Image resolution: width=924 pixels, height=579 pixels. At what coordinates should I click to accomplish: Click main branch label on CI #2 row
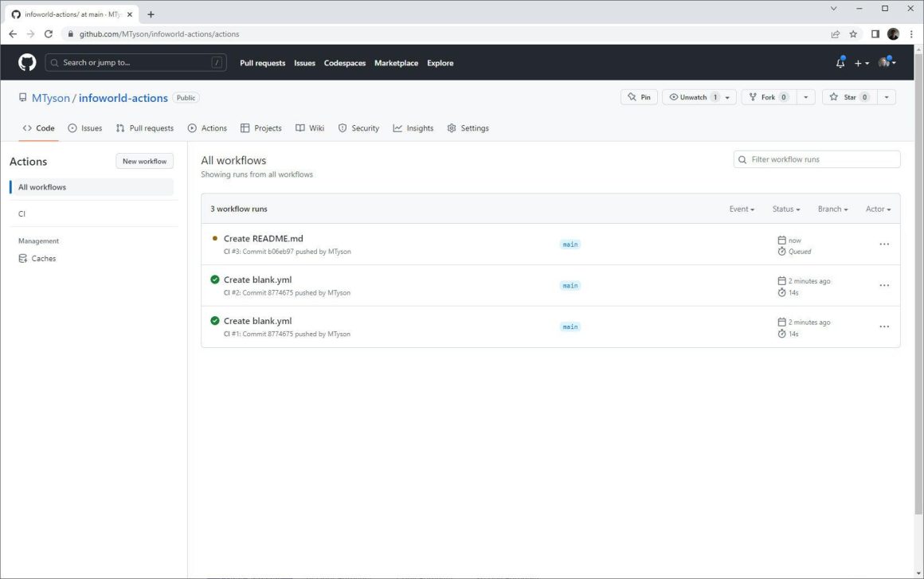tap(570, 286)
